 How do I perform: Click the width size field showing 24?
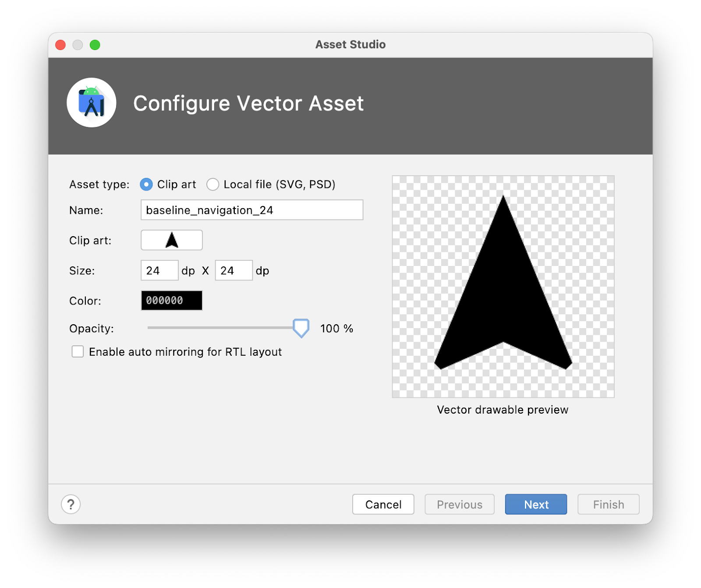click(x=159, y=270)
